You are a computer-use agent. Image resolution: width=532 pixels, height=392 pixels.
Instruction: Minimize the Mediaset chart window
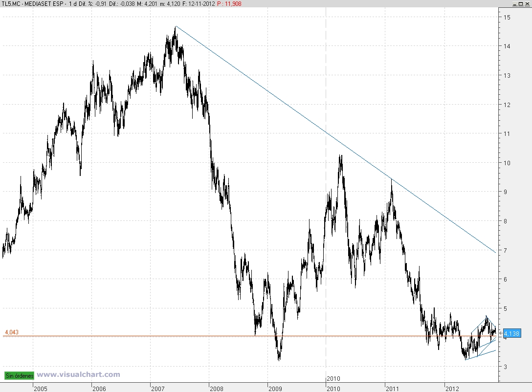point(514,4)
